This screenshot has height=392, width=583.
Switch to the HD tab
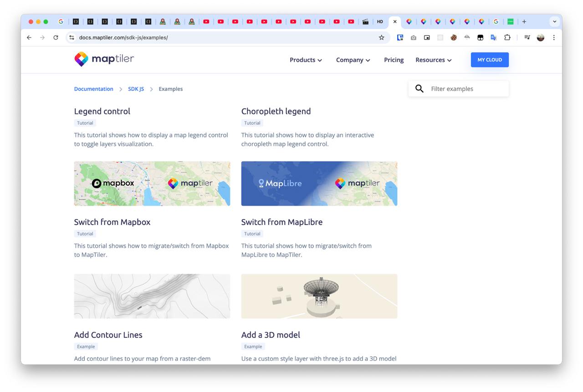click(x=380, y=21)
